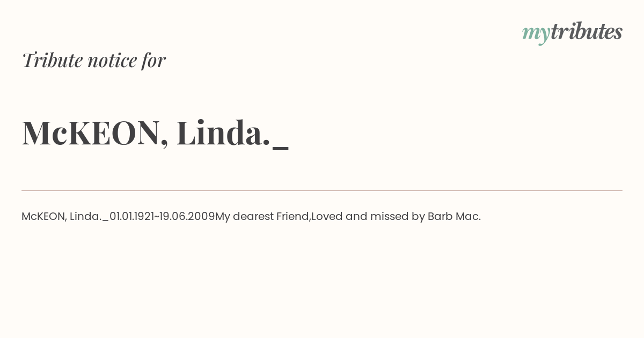Click the name "Linda." in the large title
This screenshot has height=338, width=644.
tap(223, 132)
